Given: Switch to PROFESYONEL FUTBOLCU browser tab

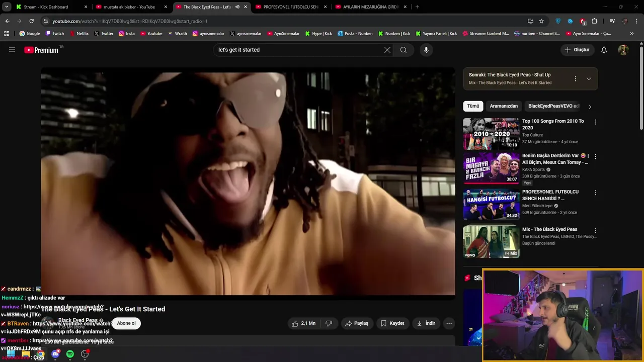Looking at the screenshot, I should 291,7.
